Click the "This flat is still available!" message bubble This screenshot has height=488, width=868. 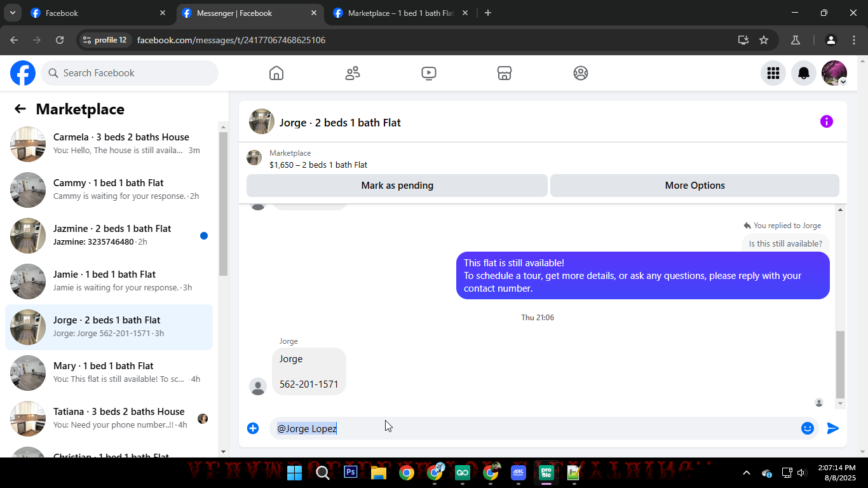point(643,276)
